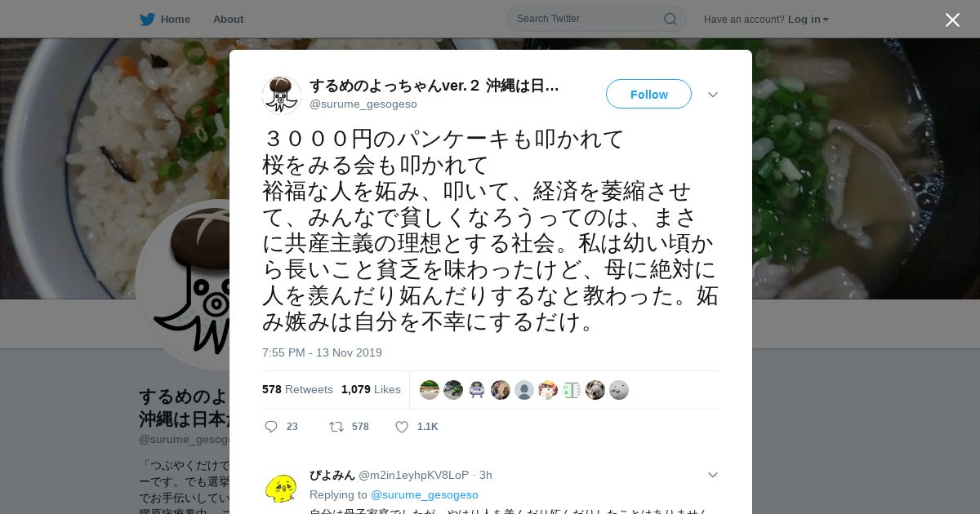Click the search magnifier icon
This screenshot has width=980, height=514.
[x=670, y=19]
